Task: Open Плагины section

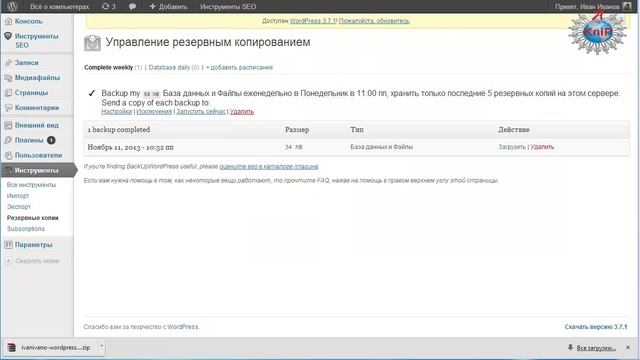Action: pos(29,140)
